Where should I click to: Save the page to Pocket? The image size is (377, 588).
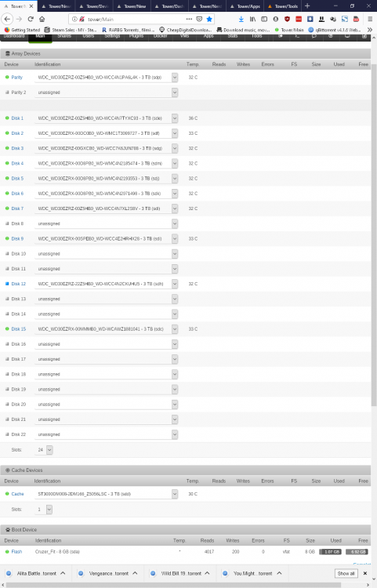pos(199,19)
